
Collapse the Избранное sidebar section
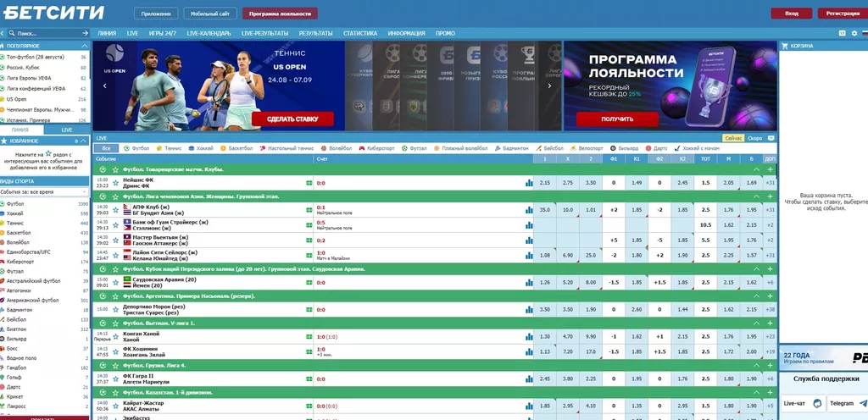[84, 141]
